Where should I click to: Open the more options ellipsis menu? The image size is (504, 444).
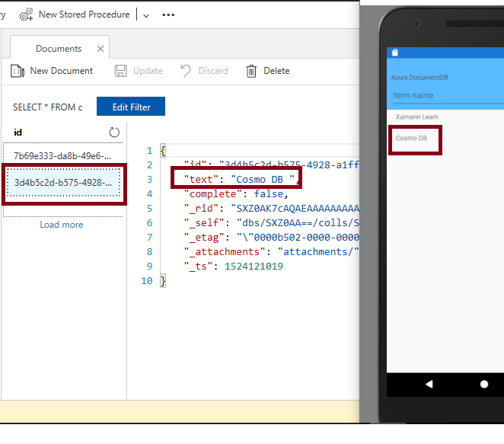click(x=168, y=14)
